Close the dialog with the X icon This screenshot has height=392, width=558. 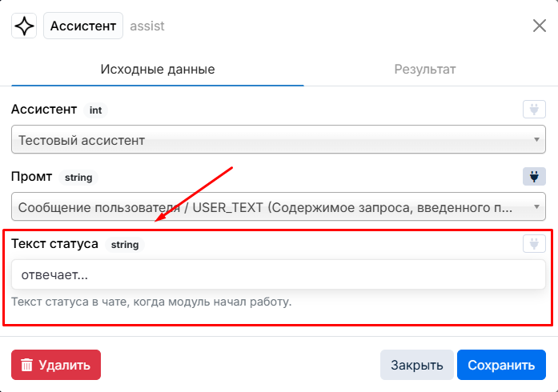[540, 26]
